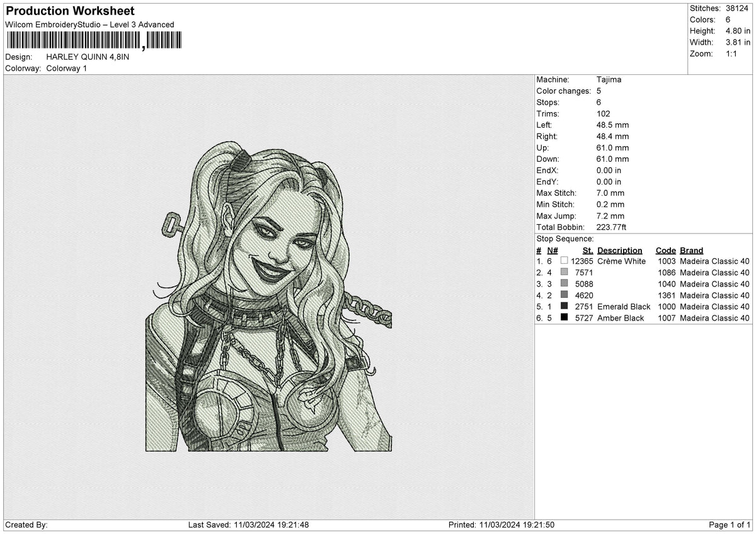Click the design name 'HARLEY QUINN 4,8IN'
Screen dimensions: 756x534
coord(88,57)
